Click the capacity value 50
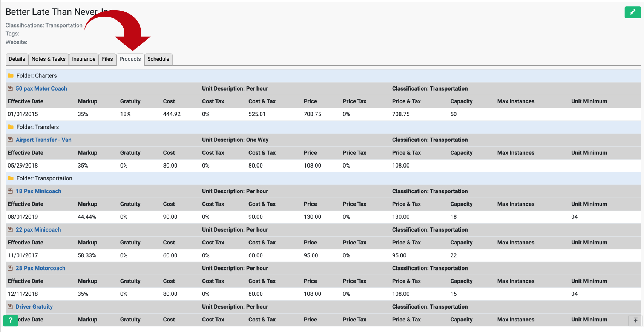Image resolution: width=644 pixels, height=332 pixels. click(454, 114)
